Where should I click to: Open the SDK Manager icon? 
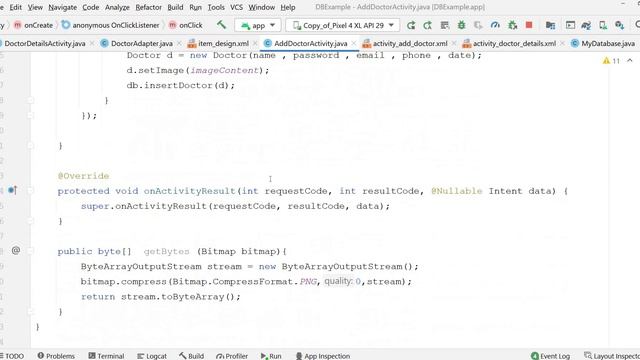(x=620, y=25)
